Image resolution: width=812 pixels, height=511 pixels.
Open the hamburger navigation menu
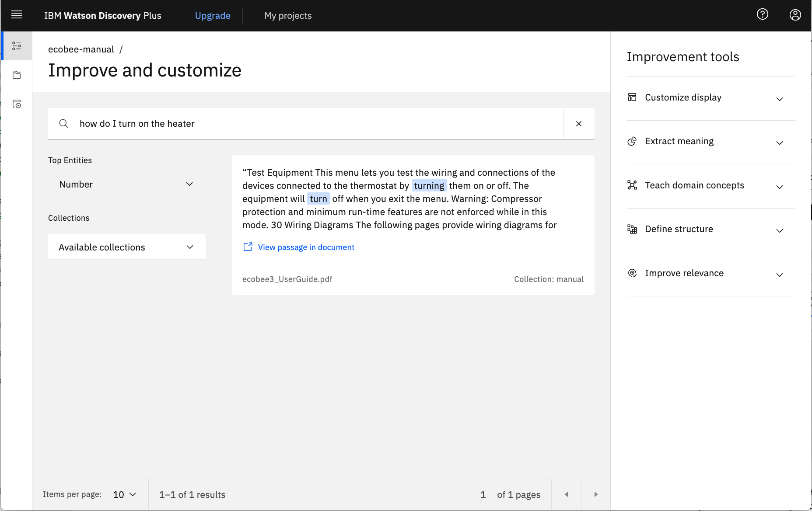point(17,15)
